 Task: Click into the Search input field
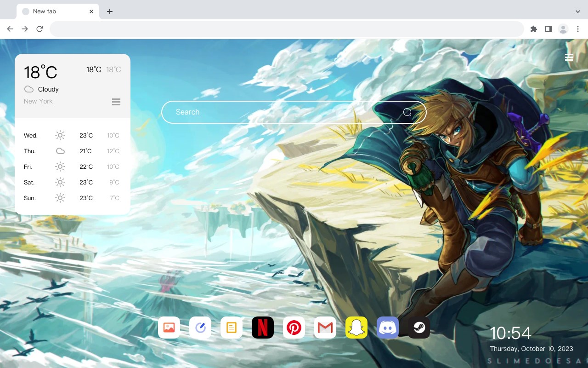pyautogui.click(x=294, y=112)
